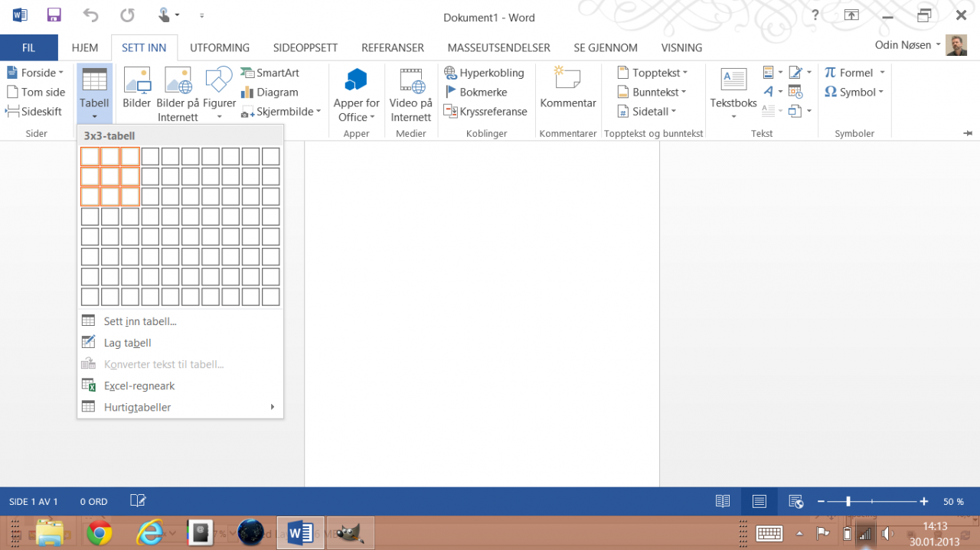Switch to SIDEOPPSETT tab
Screen dimensions: 980x550
point(305,47)
